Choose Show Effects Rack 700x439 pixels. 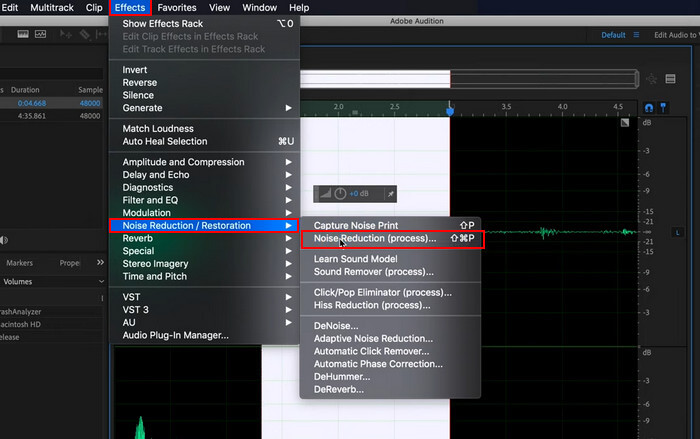pos(204,24)
